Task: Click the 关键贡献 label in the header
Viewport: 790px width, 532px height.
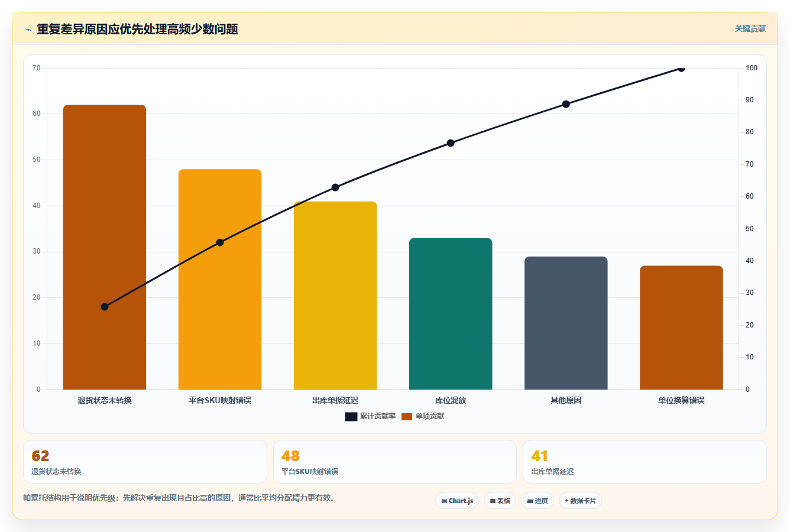Action: pyautogui.click(x=750, y=28)
